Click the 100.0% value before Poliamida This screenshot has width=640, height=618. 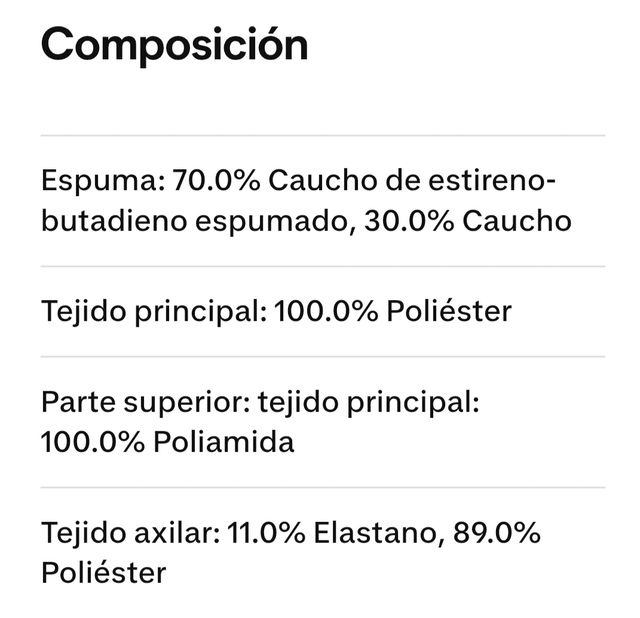point(94,441)
